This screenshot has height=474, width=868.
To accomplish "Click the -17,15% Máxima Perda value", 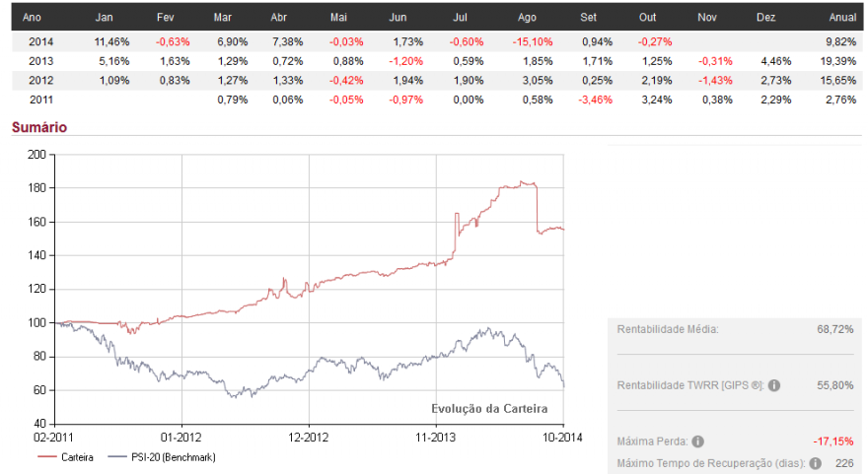I will [833, 441].
